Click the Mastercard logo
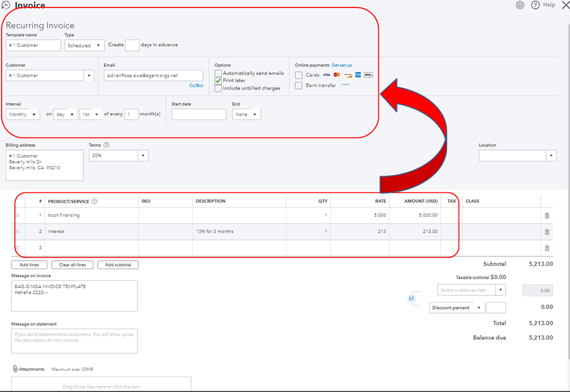Image resolution: width=570 pixels, height=392 pixels. click(337, 75)
